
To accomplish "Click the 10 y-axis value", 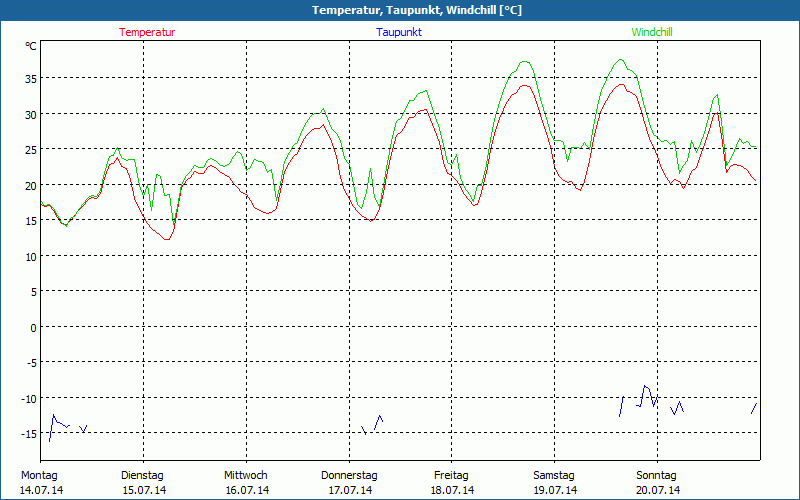I will pyautogui.click(x=31, y=257).
